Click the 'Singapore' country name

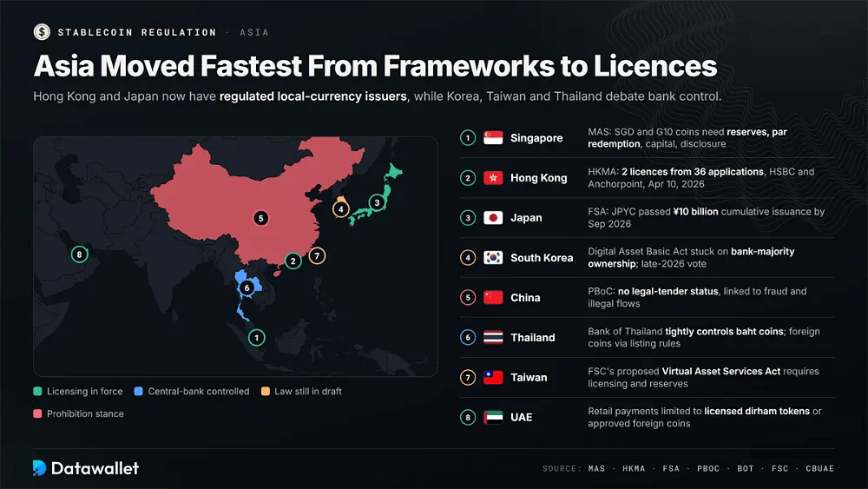tap(536, 138)
